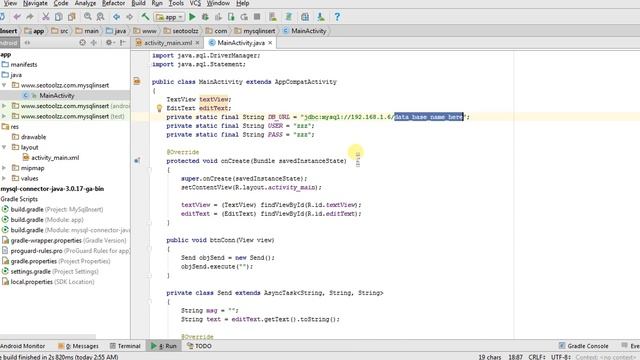
Task: Click the Make Project hammer icon
Action: (145, 17)
